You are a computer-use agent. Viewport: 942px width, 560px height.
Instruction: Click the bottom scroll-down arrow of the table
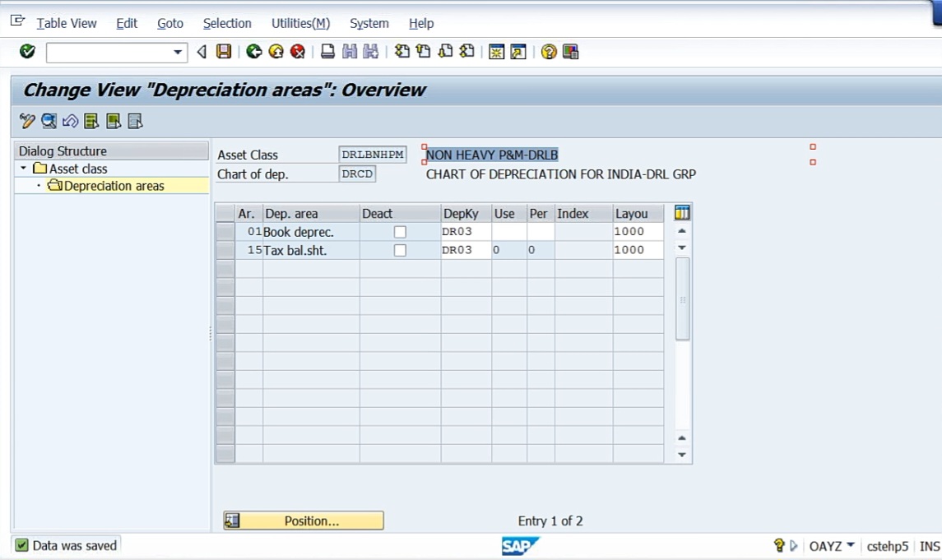click(x=682, y=455)
